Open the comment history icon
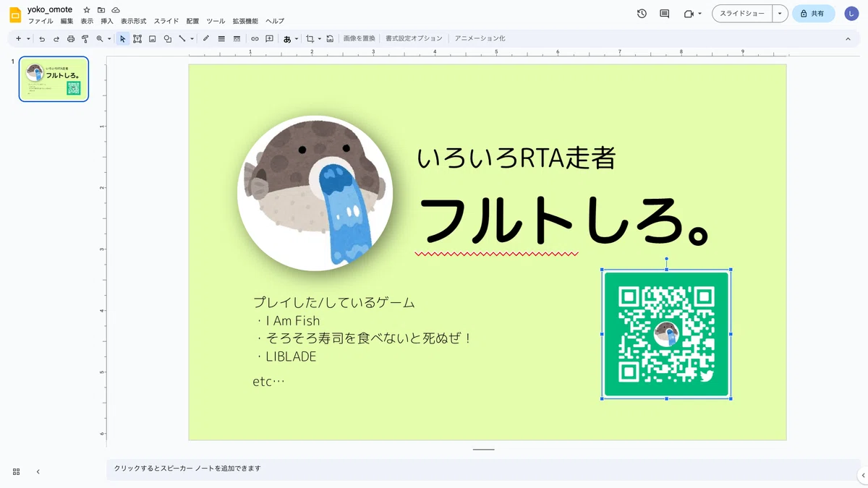 click(x=665, y=14)
